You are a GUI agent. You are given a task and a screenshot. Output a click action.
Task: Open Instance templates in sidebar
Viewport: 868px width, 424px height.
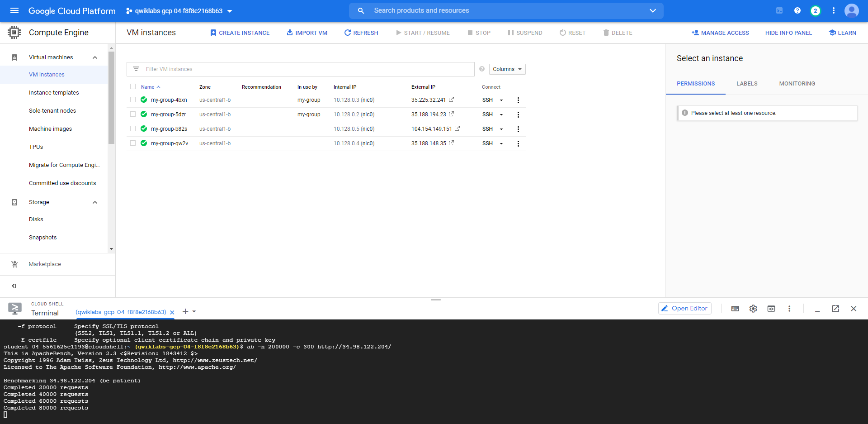coord(54,93)
